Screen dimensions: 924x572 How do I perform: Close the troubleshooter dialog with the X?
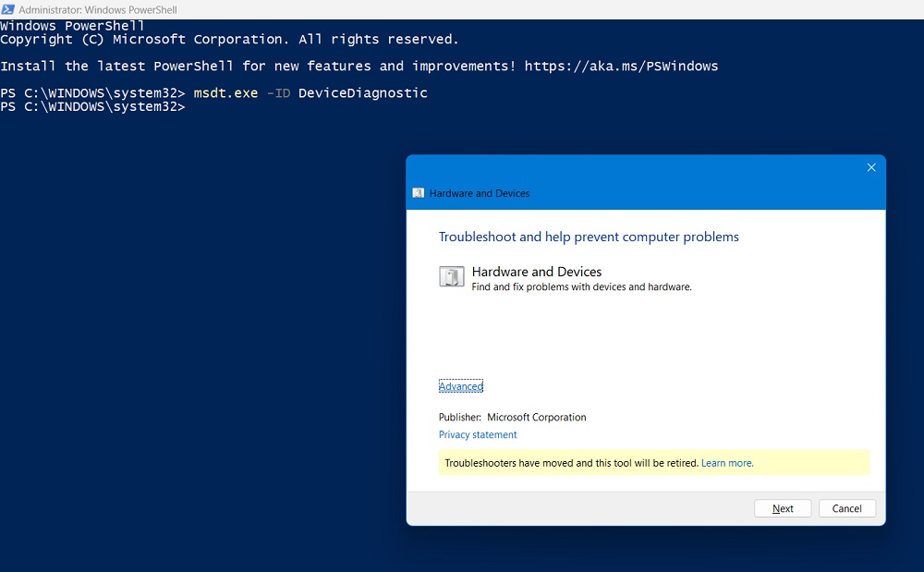coord(870,167)
